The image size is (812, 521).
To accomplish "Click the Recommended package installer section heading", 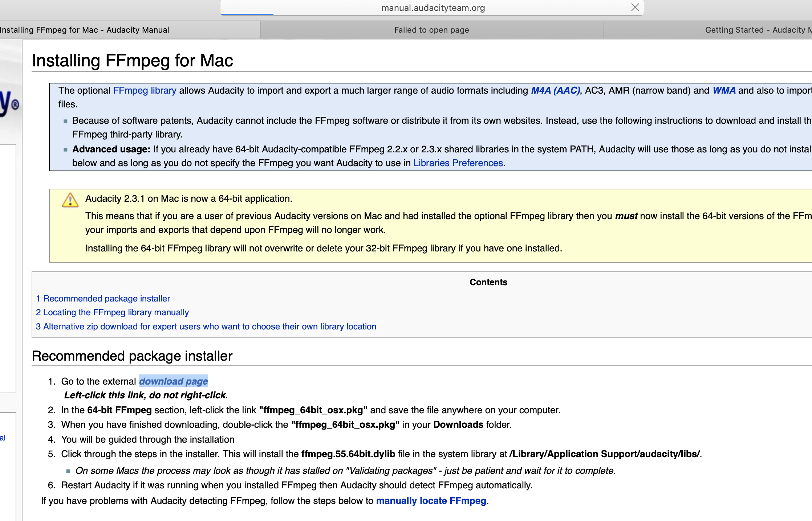I will click(x=132, y=356).
